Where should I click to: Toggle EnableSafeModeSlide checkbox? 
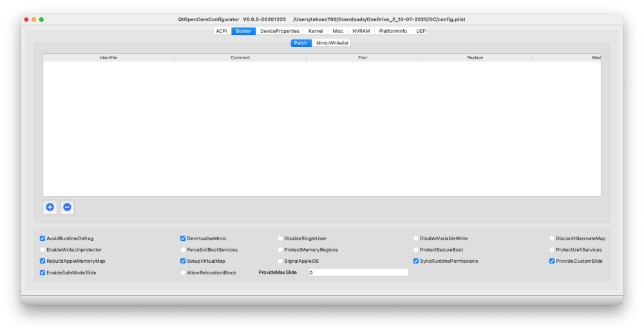click(x=43, y=272)
